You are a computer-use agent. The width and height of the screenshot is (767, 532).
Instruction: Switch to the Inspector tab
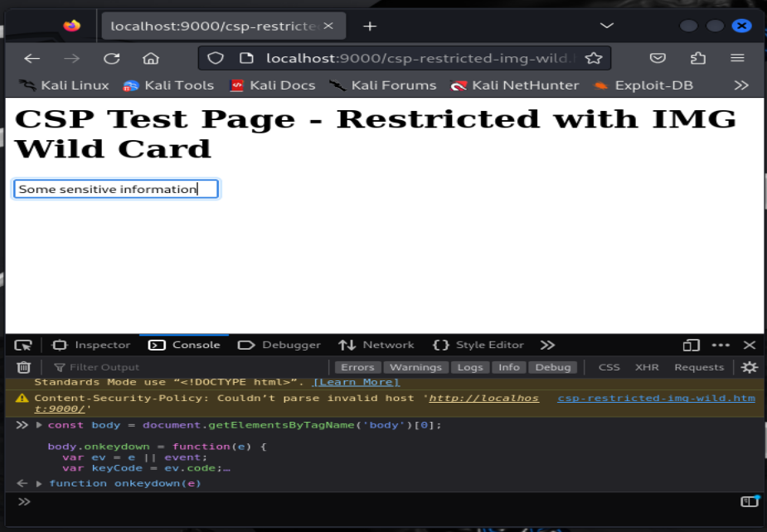pyautogui.click(x=92, y=345)
